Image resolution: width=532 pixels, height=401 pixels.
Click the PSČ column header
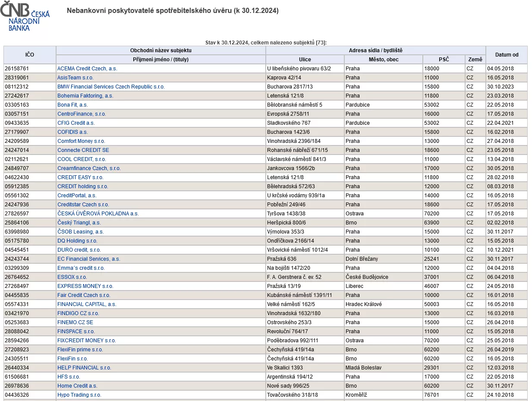click(444, 60)
